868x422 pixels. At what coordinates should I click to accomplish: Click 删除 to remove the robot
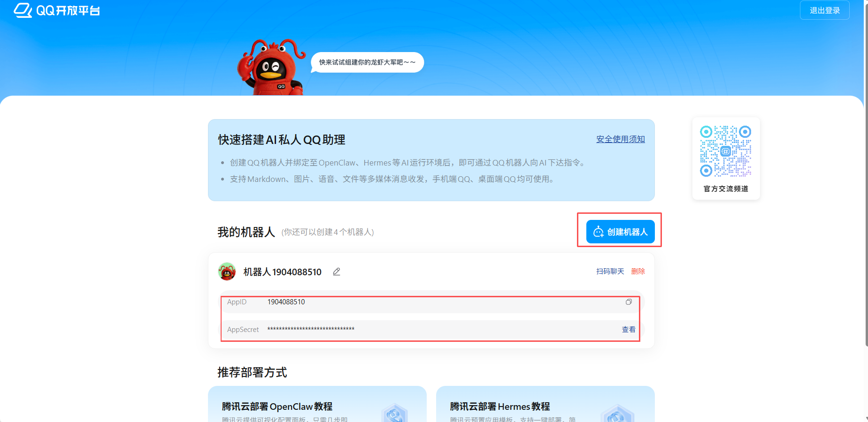point(638,271)
